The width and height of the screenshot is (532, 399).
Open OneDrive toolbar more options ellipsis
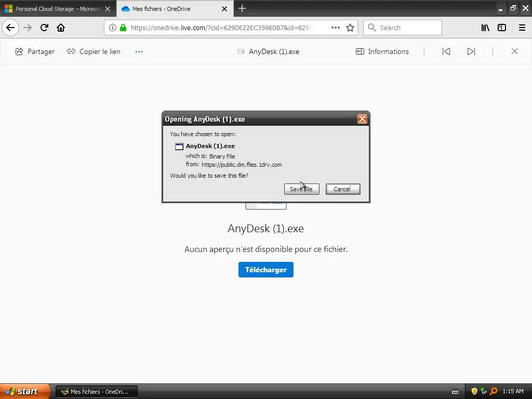[x=139, y=51]
